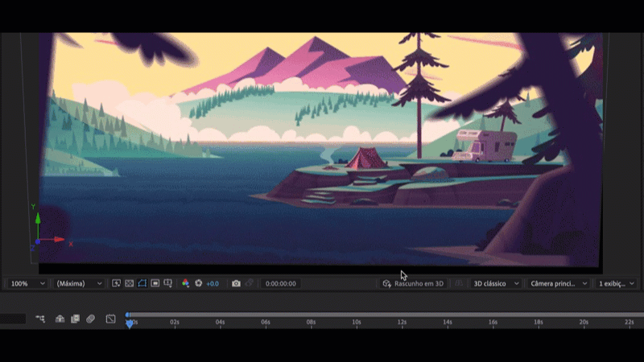This screenshot has height=362, width=644.
Task: Click the Fast Previews icon
Action: tap(116, 283)
